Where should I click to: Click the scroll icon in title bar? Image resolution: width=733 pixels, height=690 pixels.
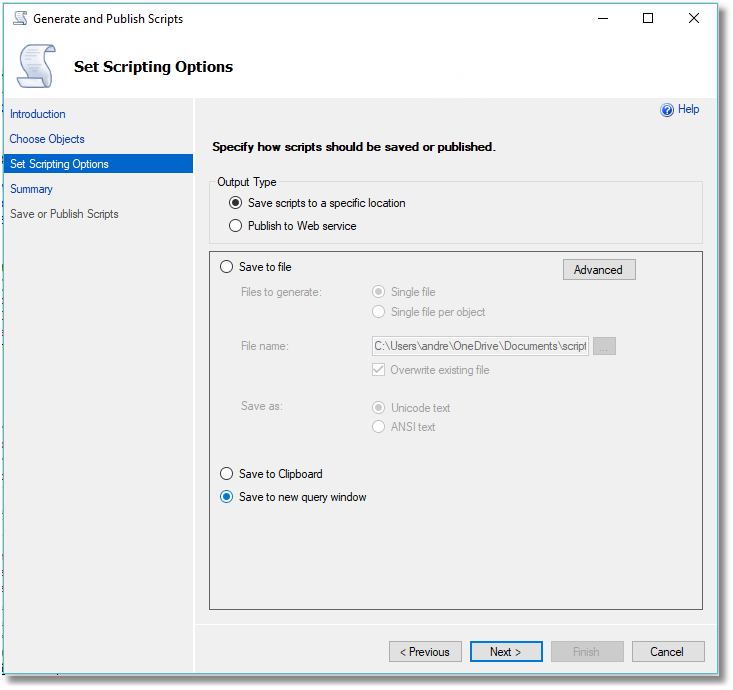[20, 18]
